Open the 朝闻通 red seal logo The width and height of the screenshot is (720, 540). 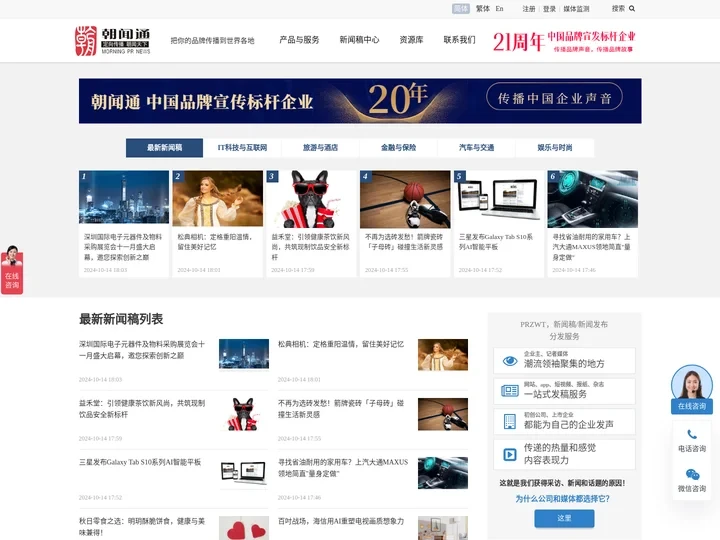point(86,41)
